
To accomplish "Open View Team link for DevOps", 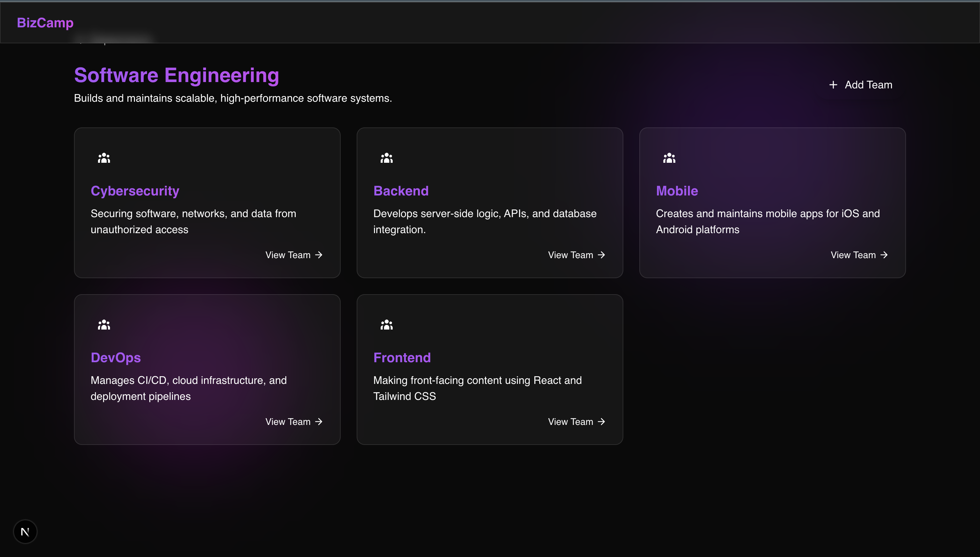I will [294, 422].
